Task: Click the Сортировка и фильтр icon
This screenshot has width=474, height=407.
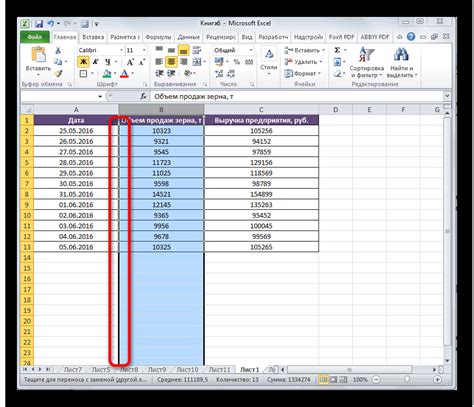Action: click(x=366, y=54)
